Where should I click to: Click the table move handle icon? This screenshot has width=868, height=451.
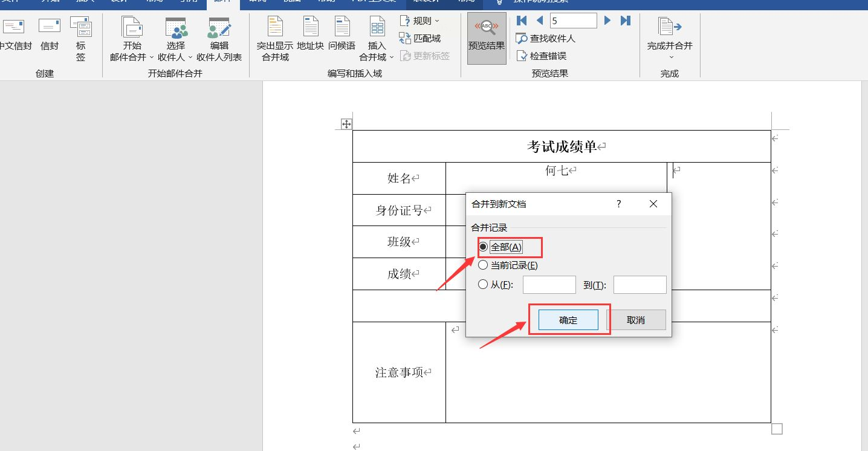pyautogui.click(x=346, y=124)
